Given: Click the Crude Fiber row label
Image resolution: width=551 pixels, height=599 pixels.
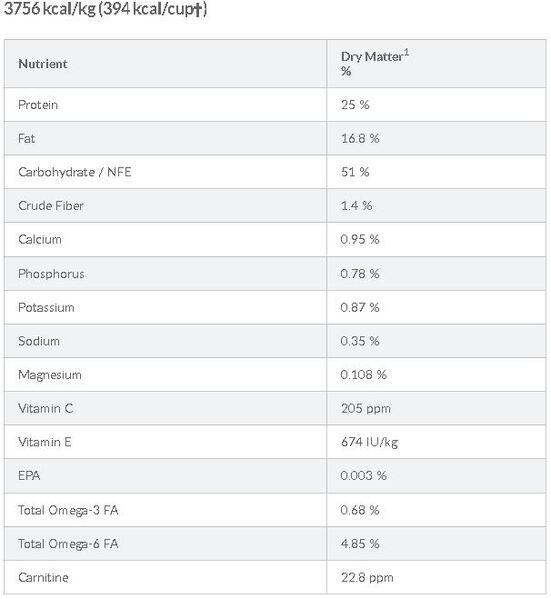Looking at the screenshot, I should 51,206.
